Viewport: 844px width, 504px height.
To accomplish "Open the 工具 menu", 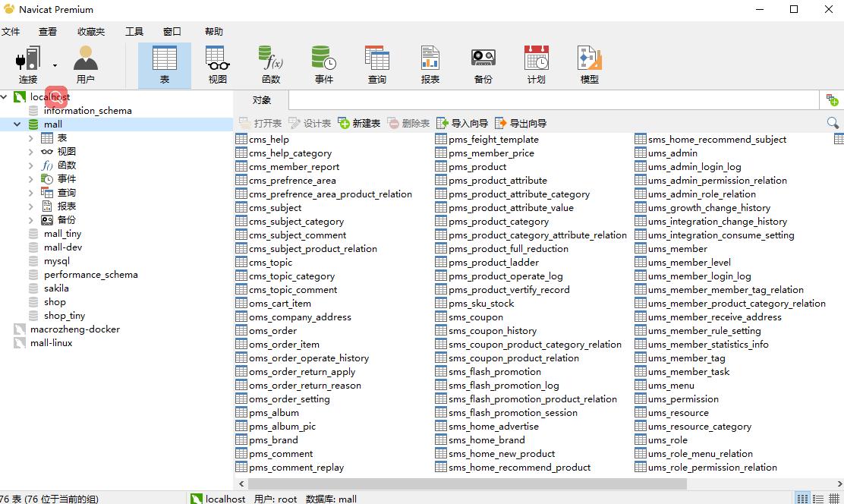I will 134,31.
